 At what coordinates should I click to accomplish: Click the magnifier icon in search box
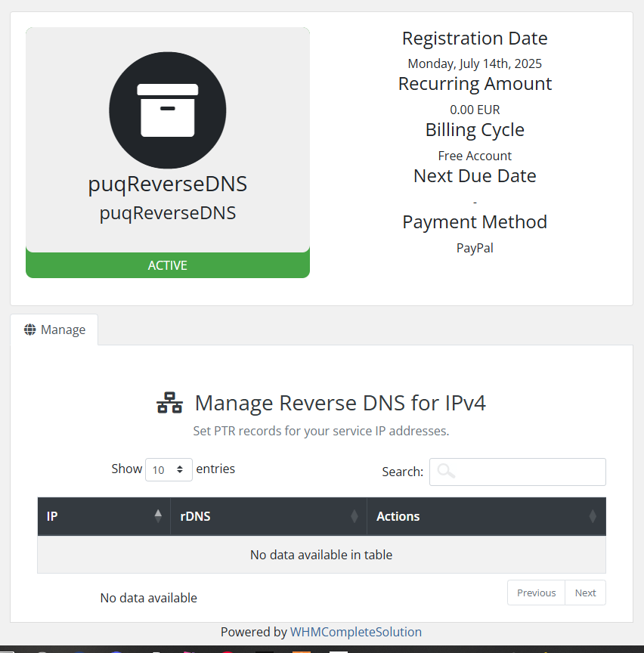(x=446, y=471)
